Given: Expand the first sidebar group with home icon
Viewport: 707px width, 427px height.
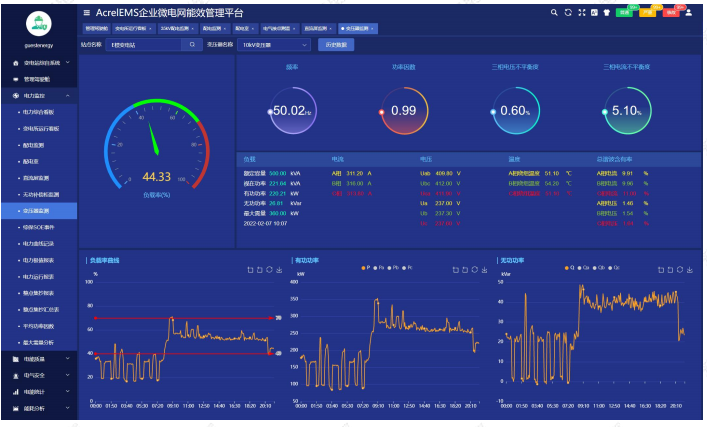Looking at the screenshot, I should pyautogui.click(x=68, y=63).
